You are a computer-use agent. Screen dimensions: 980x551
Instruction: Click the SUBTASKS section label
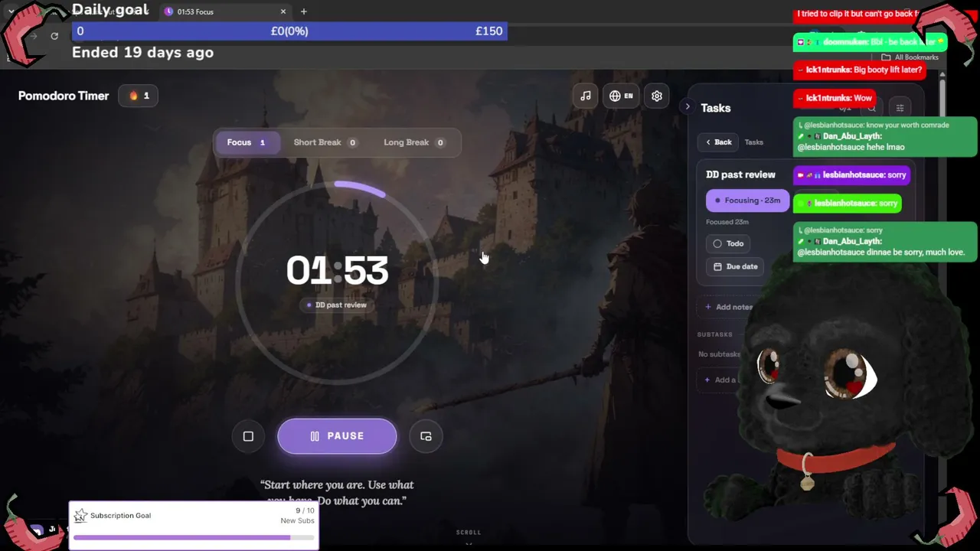pos(715,334)
